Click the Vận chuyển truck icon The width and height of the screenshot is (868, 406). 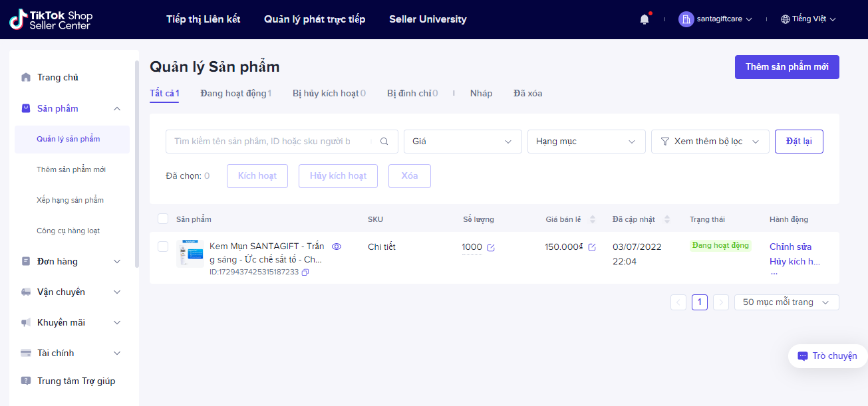click(x=26, y=292)
